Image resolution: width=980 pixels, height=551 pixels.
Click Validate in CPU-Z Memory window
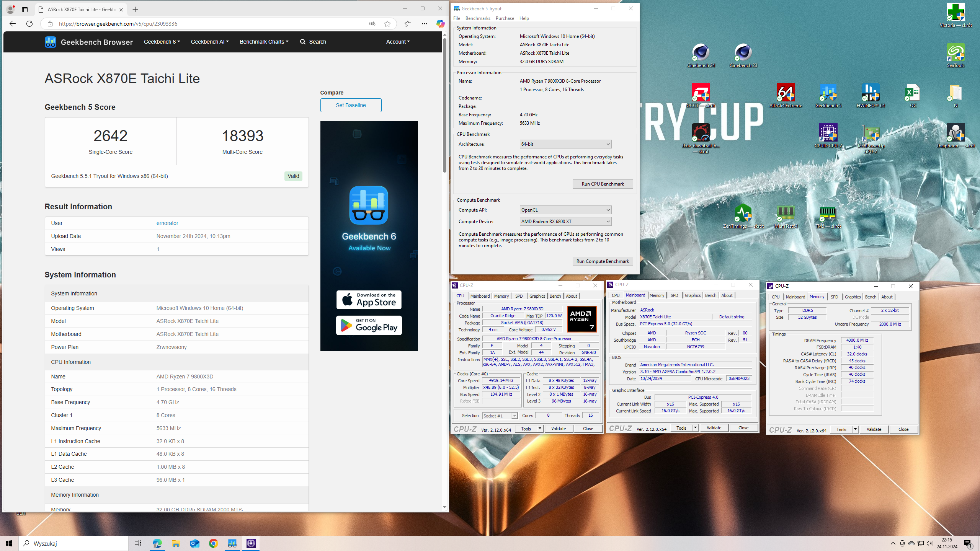(x=874, y=429)
